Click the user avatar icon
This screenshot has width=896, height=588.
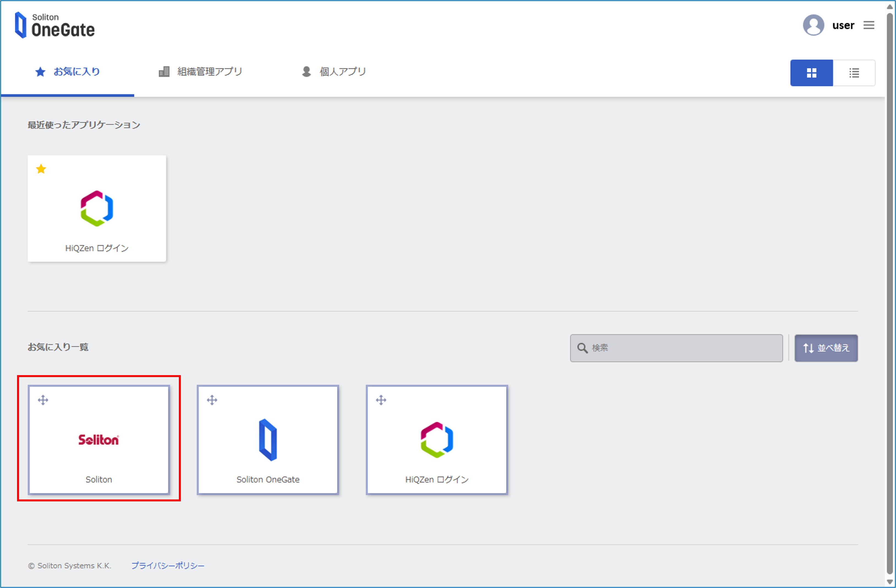813,25
